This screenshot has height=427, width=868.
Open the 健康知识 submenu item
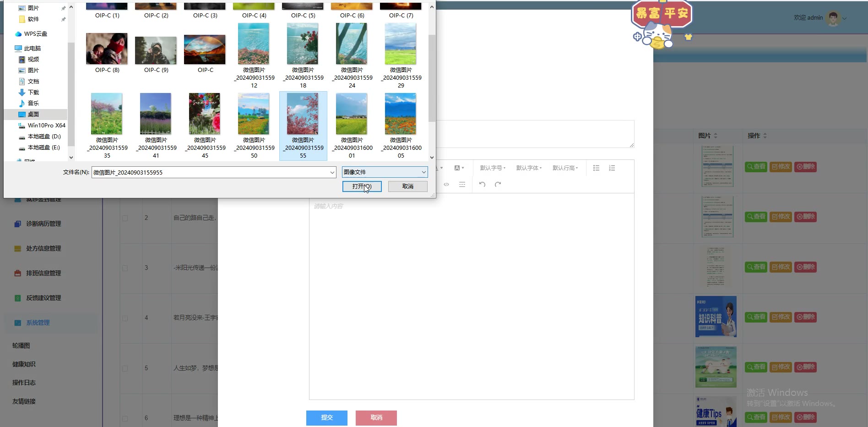point(24,364)
